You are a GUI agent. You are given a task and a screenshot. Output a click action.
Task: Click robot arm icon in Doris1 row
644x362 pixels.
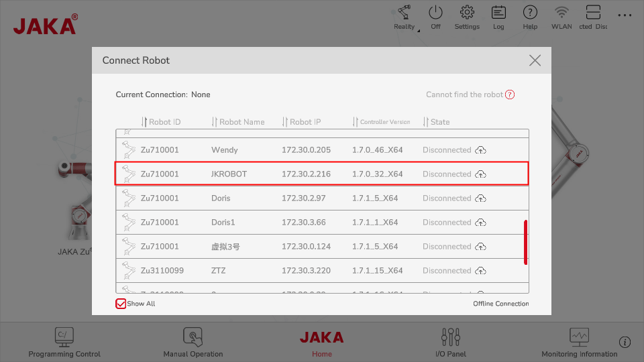(x=128, y=222)
